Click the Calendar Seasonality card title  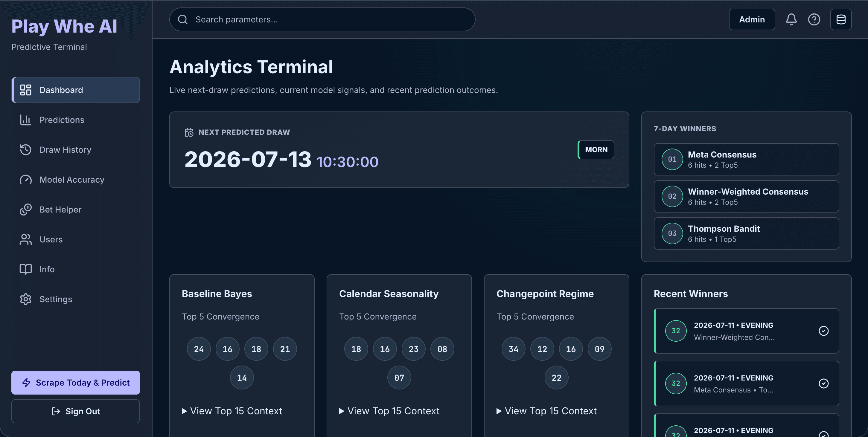389,294
